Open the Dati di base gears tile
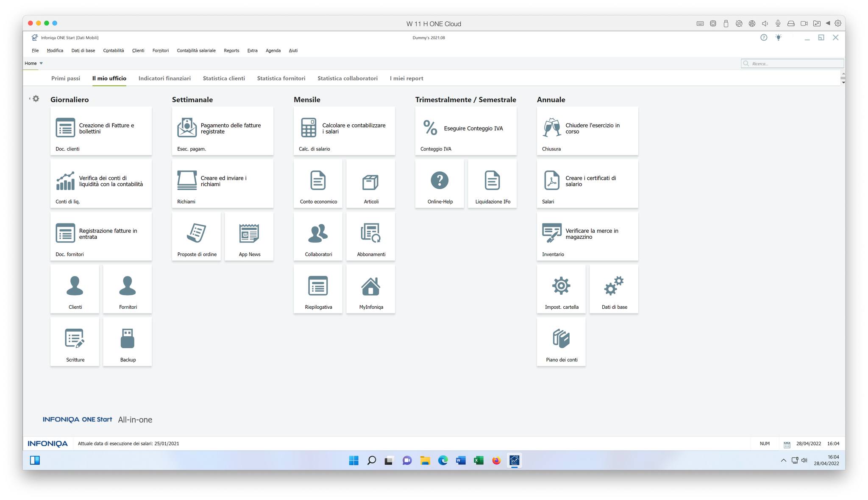 [614, 289]
